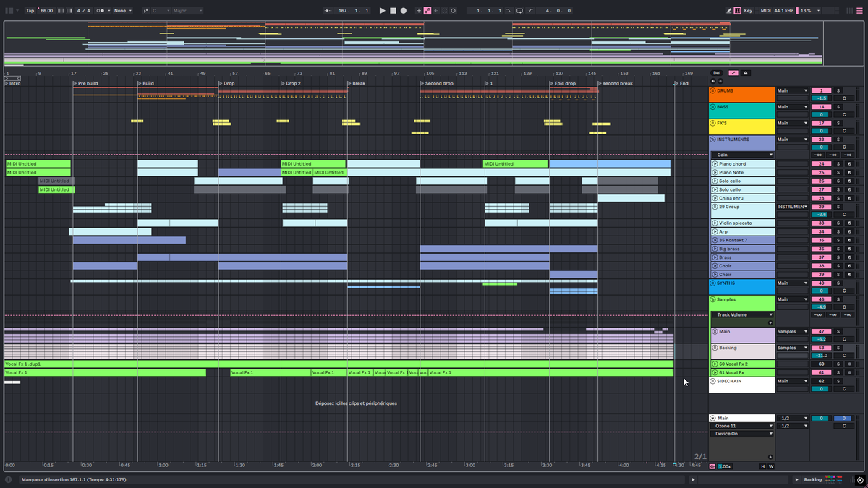Click the Arrangement Record button
The height and width of the screenshot is (488, 868).
tap(404, 11)
